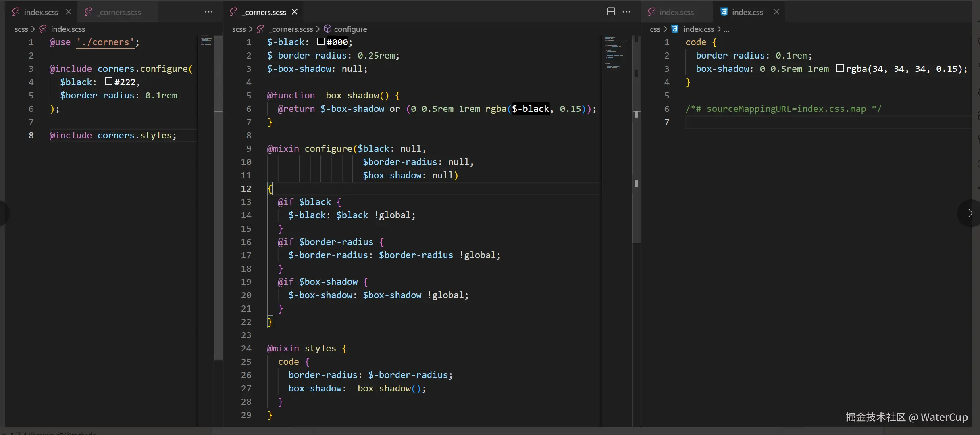Click '$-black: $black !global;' line

pos(352,215)
